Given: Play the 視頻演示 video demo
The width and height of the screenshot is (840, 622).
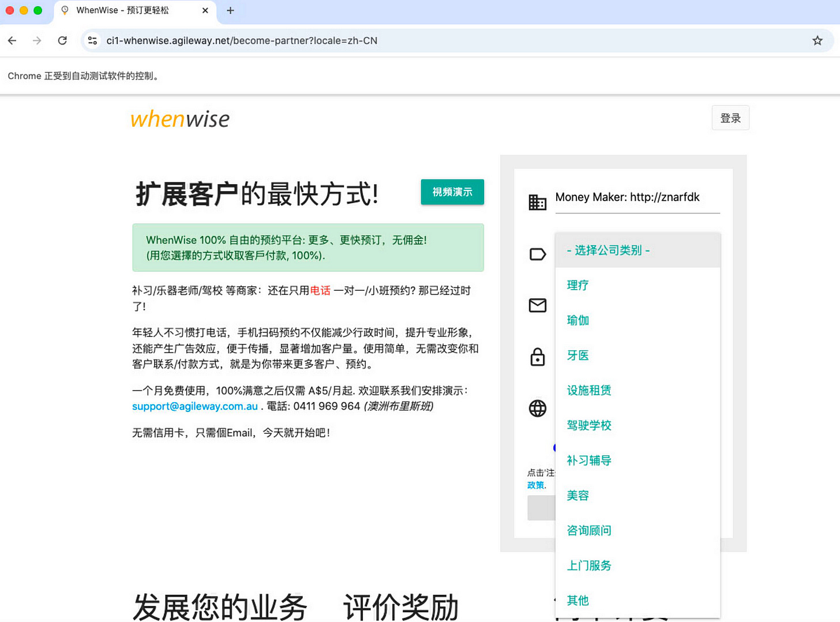Looking at the screenshot, I should 452,192.
